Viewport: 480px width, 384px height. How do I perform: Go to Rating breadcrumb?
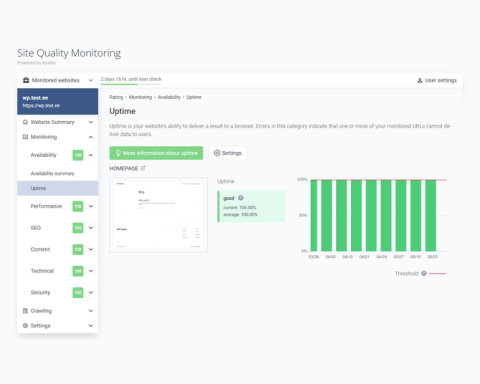[116, 97]
